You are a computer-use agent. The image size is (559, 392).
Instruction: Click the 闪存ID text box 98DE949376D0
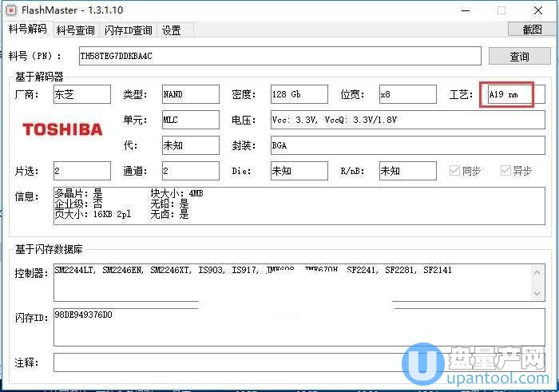293,327
